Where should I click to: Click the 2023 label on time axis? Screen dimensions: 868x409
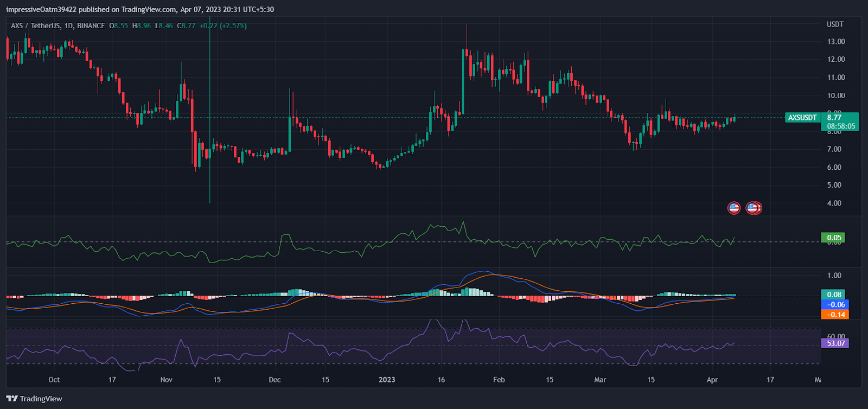387,380
